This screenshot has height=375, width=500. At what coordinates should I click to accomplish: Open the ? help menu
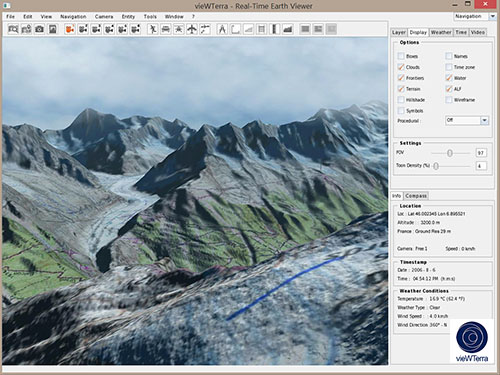click(x=193, y=16)
